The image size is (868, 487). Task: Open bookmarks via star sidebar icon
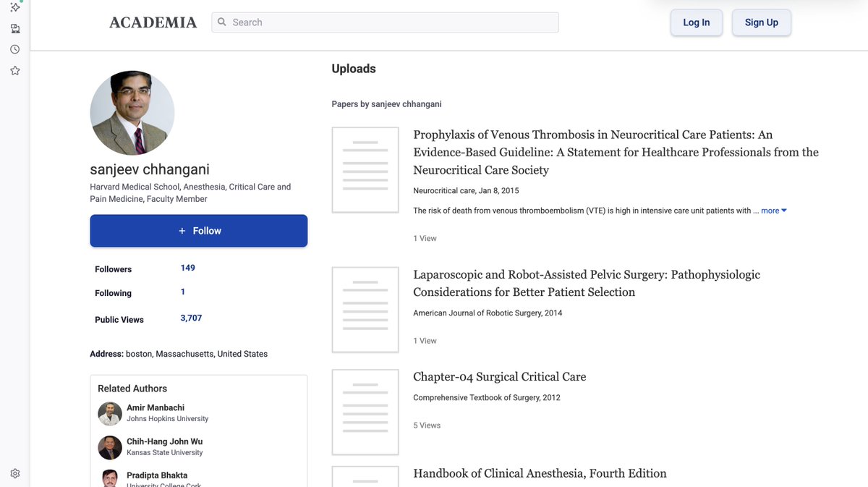point(15,70)
